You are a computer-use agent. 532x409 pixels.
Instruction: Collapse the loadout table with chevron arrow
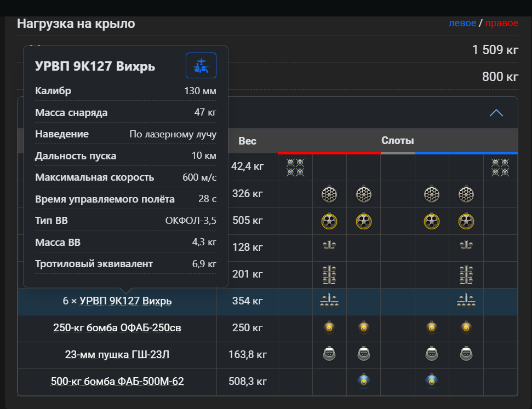496,113
